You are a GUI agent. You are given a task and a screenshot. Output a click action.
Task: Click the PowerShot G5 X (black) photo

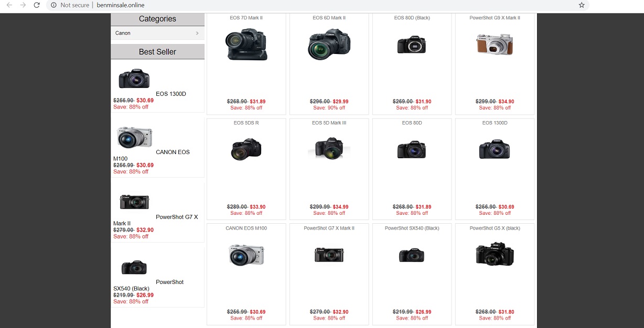pyautogui.click(x=495, y=255)
